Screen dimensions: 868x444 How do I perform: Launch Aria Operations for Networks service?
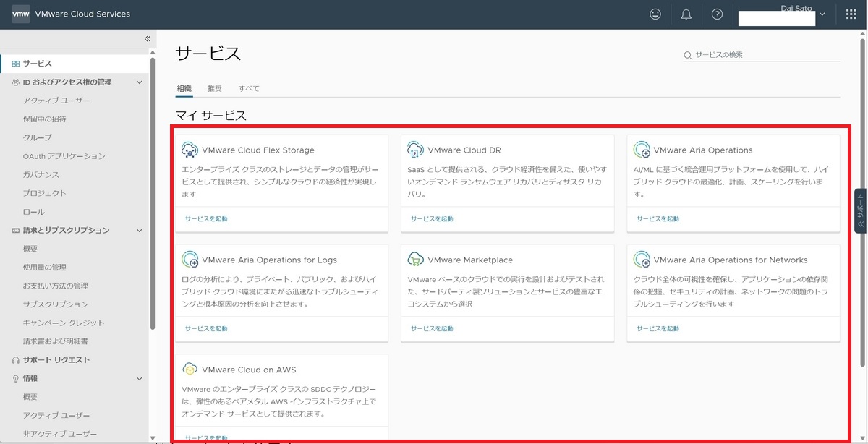coord(658,328)
